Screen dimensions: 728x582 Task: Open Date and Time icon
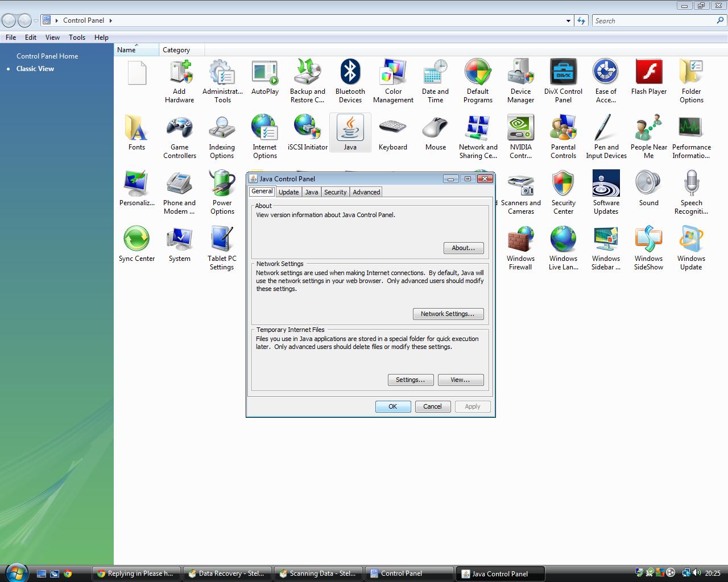(436, 81)
